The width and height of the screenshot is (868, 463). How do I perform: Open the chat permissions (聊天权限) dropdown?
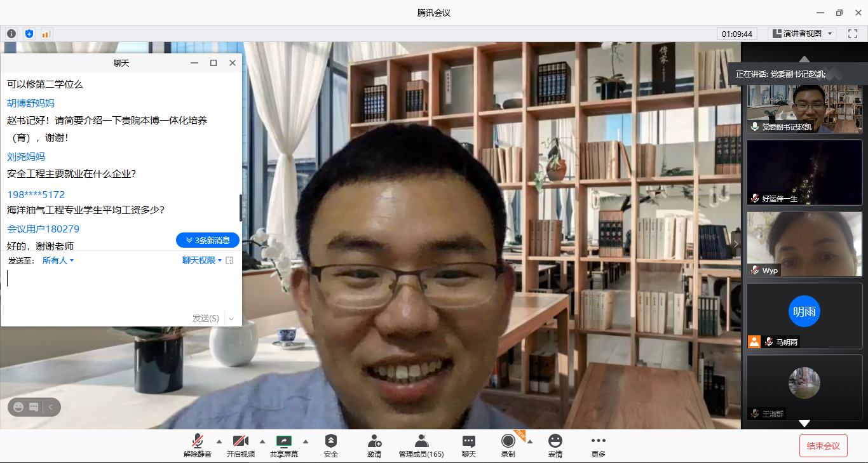click(202, 260)
